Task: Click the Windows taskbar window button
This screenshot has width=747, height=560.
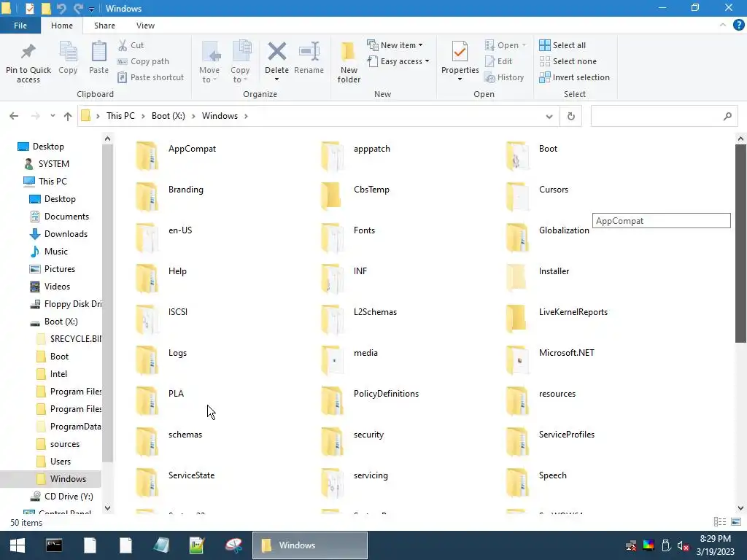Action: coord(309,545)
